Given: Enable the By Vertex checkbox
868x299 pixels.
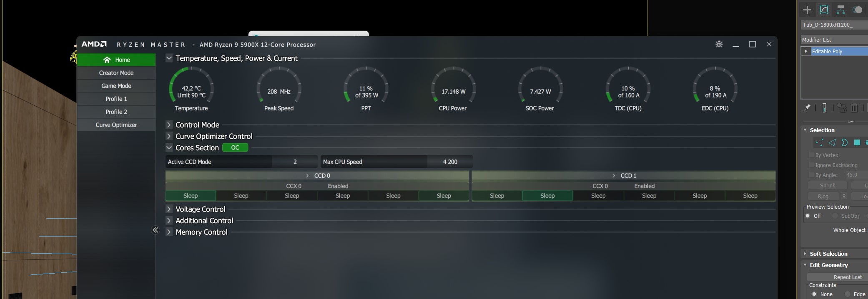Looking at the screenshot, I should [811, 155].
